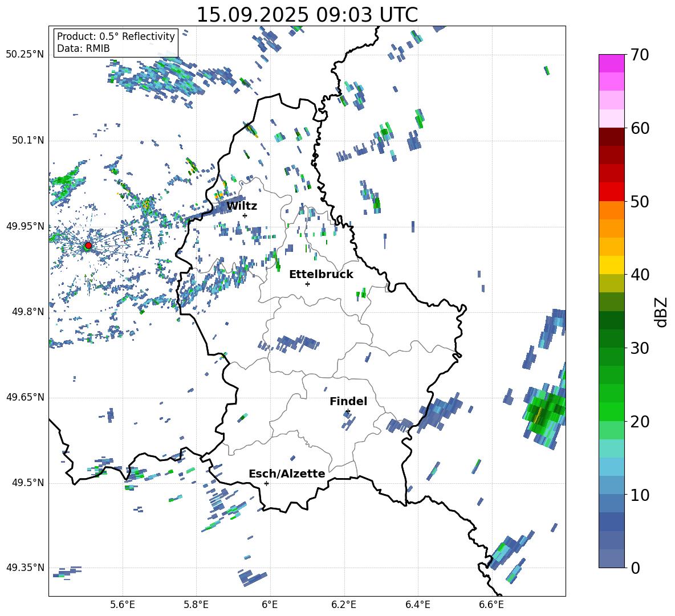Screen dimensions: 675x616
Task: Click the Findel station cross marker
Action: (348, 411)
